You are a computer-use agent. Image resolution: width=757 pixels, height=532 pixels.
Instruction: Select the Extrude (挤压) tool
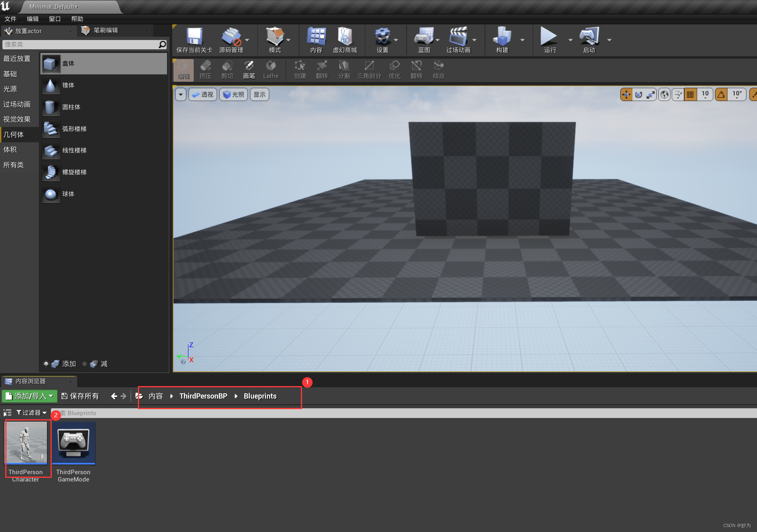click(x=205, y=70)
